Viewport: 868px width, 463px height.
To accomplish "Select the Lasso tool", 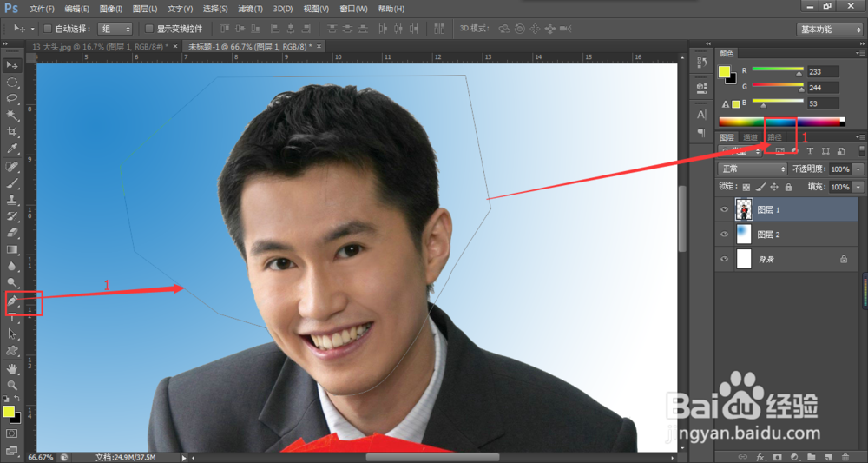I will point(12,98).
